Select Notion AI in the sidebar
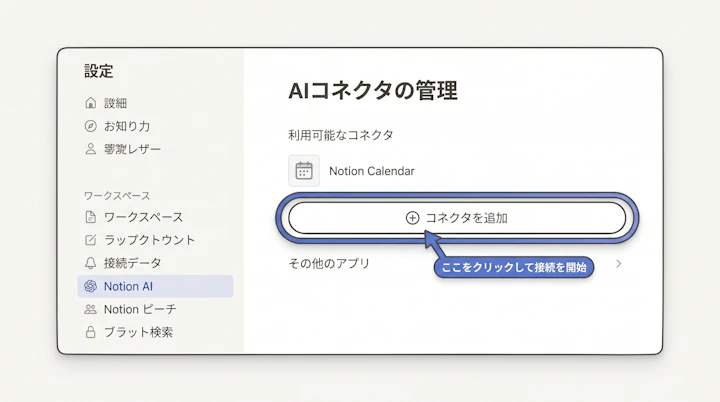The height and width of the screenshot is (402, 720). [156, 286]
